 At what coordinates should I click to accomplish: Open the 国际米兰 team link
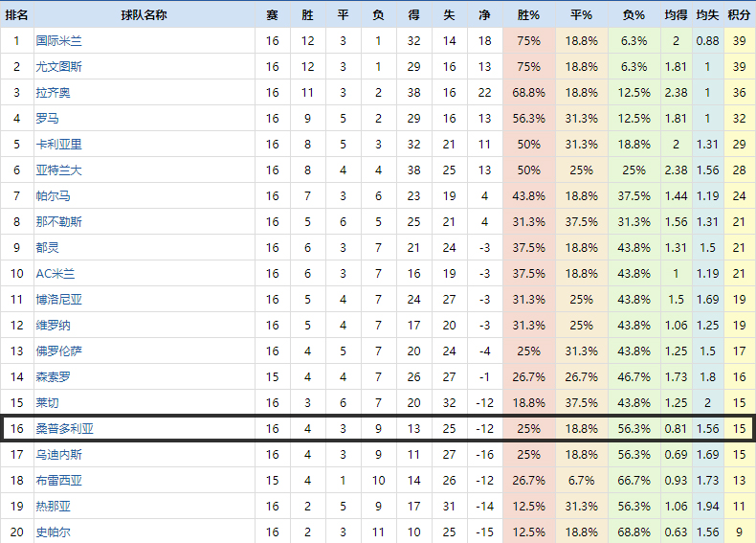[x=58, y=41]
